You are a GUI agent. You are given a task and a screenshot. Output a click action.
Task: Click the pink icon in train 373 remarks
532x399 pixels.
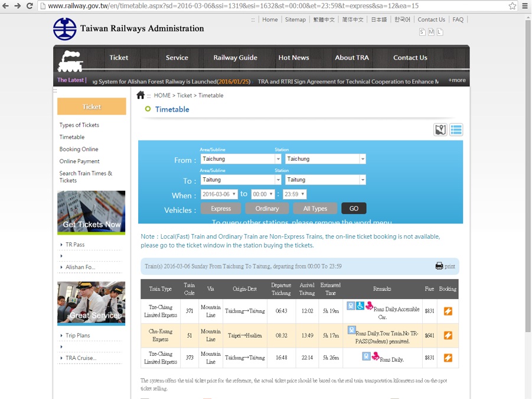click(x=376, y=356)
